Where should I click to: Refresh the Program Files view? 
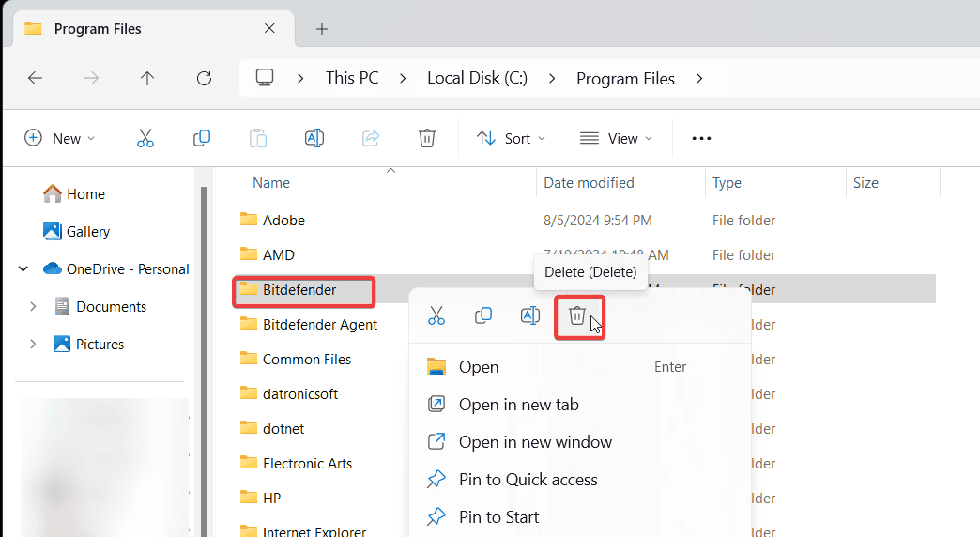pyautogui.click(x=204, y=78)
